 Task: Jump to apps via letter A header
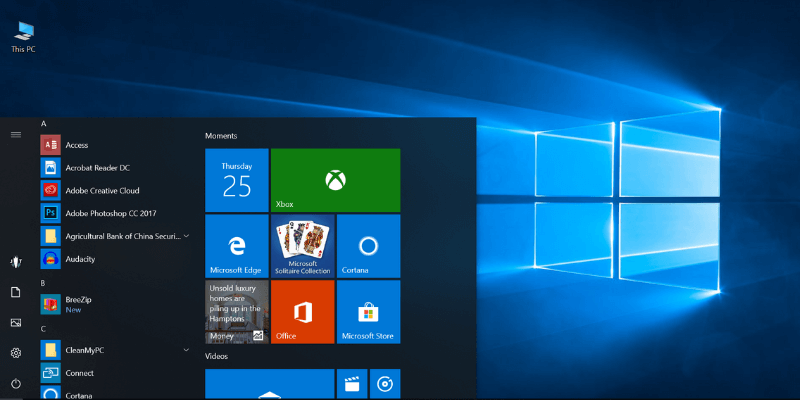coord(44,124)
